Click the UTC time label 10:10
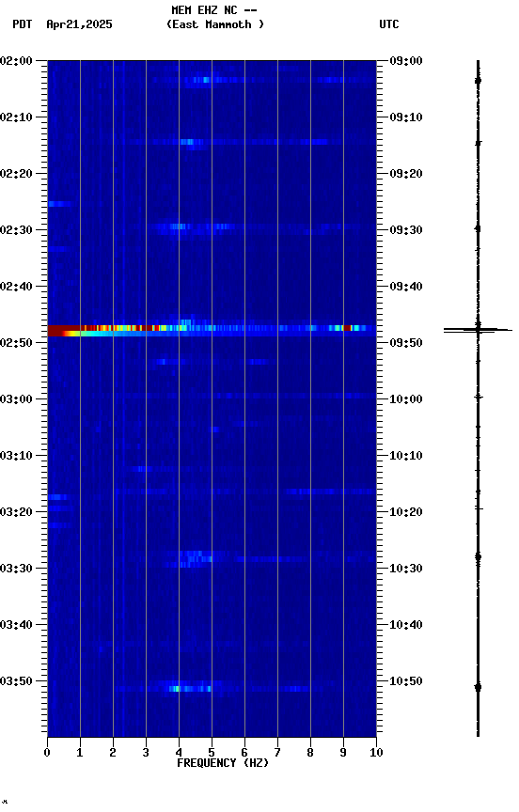This screenshot has width=519, height=812. [406, 456]
